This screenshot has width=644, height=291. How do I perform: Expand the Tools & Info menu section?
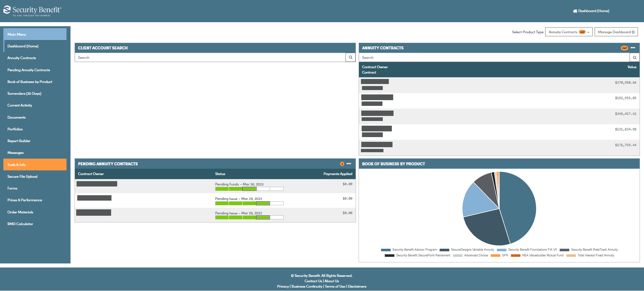click(x=35, y=165)
